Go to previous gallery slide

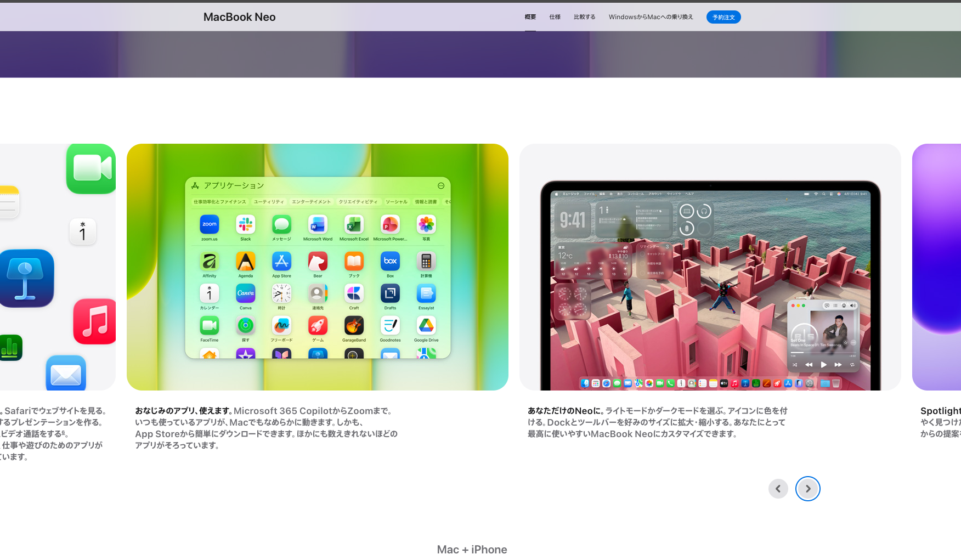778,489
